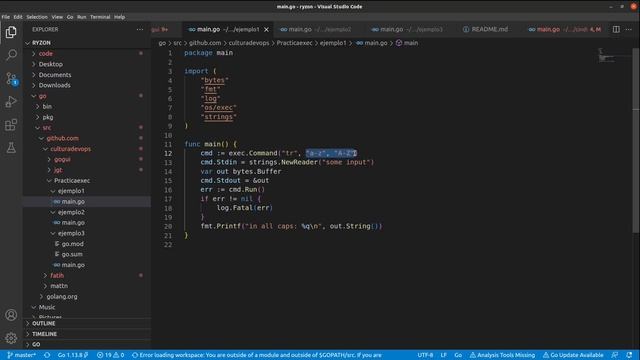Click the synchronize changes icon
The image size is (640, 360).
point(47,355)
